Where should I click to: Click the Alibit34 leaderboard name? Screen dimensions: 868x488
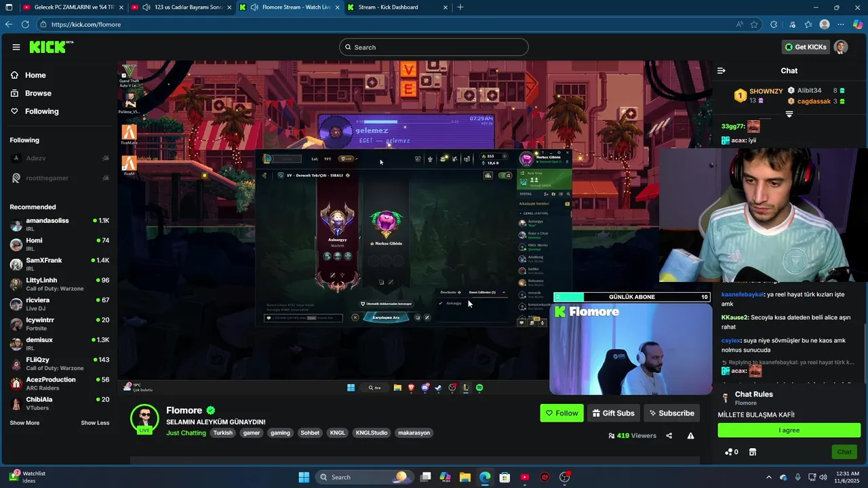(809, 90)
